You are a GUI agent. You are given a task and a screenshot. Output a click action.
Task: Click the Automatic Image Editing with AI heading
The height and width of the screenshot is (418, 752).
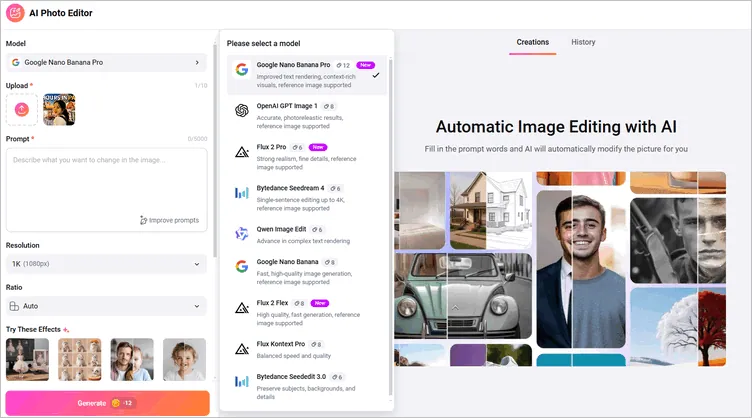[x=556, y=127]
